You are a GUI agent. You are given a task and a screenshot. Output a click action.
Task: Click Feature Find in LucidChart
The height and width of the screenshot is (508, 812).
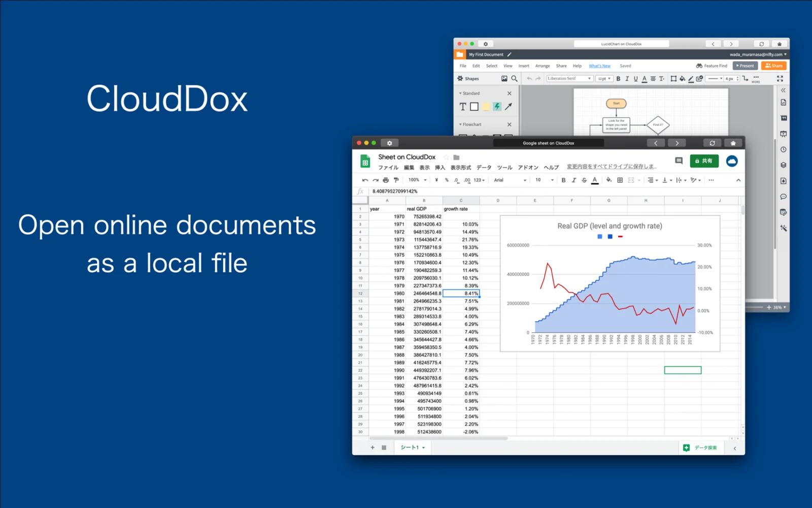click(712, 66)
